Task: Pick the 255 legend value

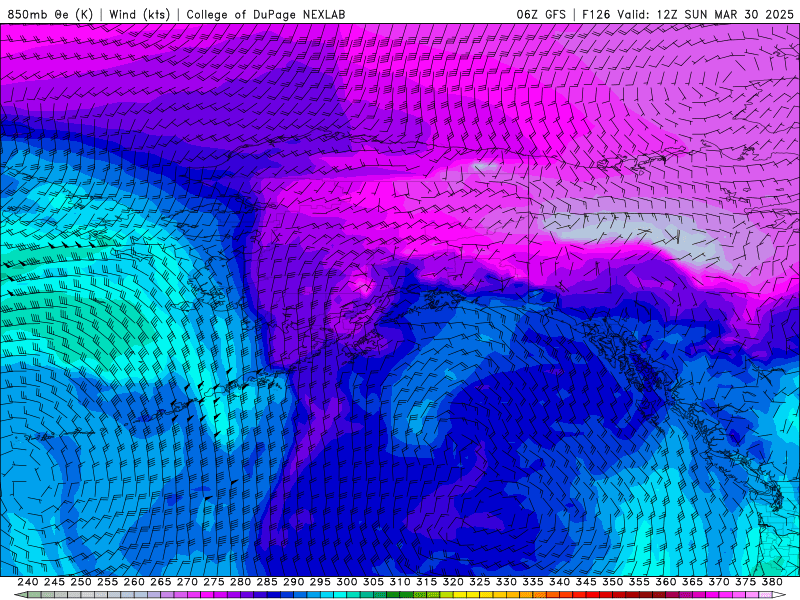Action: coord(107,582)
